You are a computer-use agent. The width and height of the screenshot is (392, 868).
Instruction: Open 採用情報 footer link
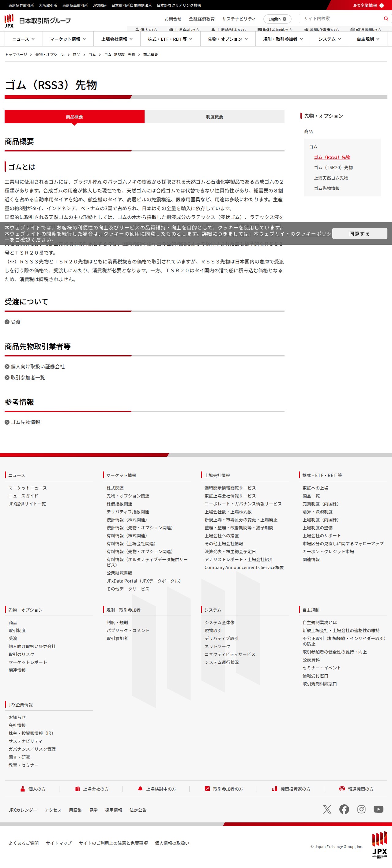click(113, 810)
